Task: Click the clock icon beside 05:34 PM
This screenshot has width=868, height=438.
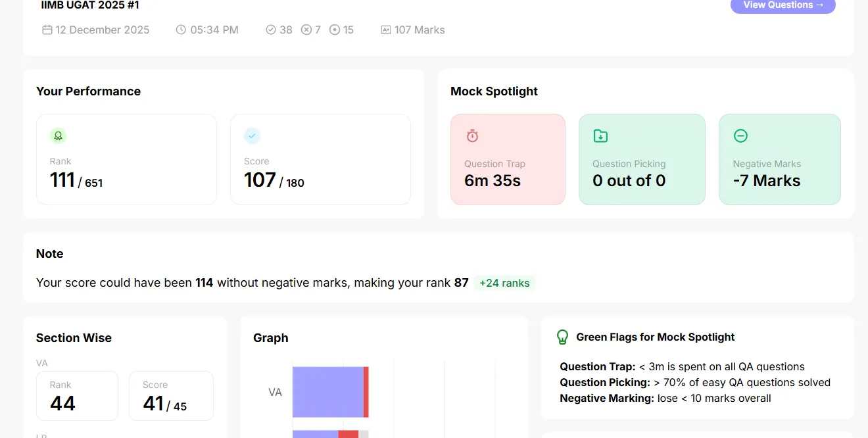Action: pyautogui.click(x=181, y=30)
